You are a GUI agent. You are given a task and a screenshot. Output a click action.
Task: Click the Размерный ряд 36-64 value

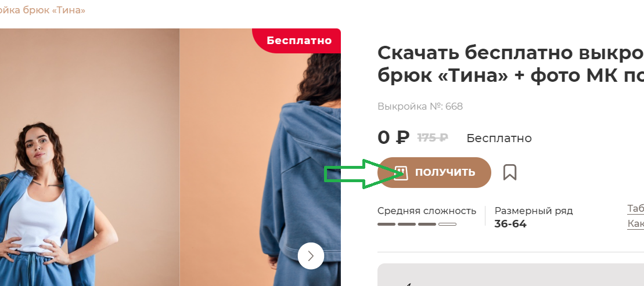510,224
